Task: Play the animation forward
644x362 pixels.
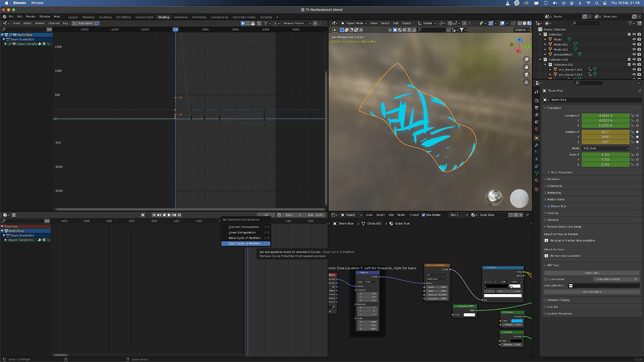Action: [x=169, y=215]
